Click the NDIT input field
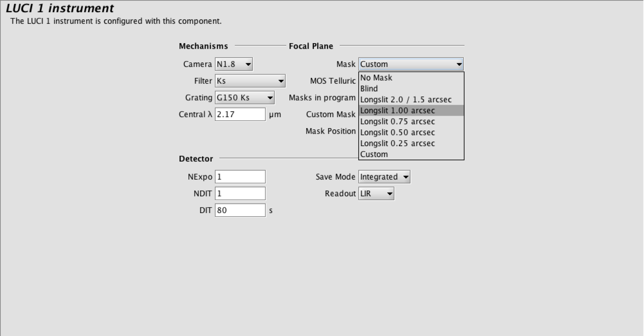Screen dimensions: 644x336 pyautogui.click(x=240, y=193)
